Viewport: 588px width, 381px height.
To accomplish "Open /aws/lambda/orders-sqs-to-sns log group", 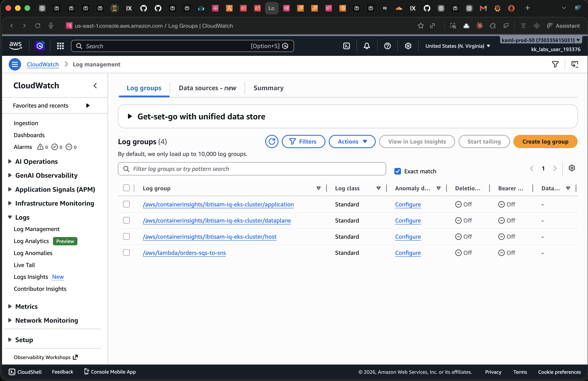I will pos(184,253).
